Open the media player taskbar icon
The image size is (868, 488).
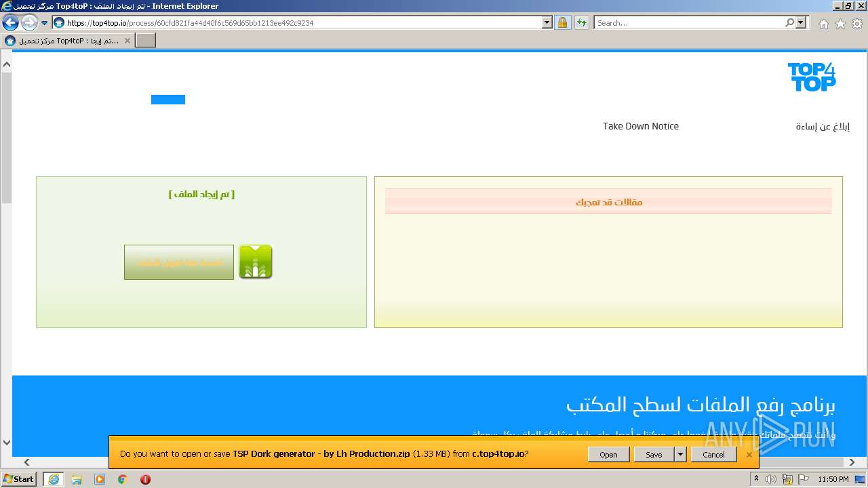(100, 479)
